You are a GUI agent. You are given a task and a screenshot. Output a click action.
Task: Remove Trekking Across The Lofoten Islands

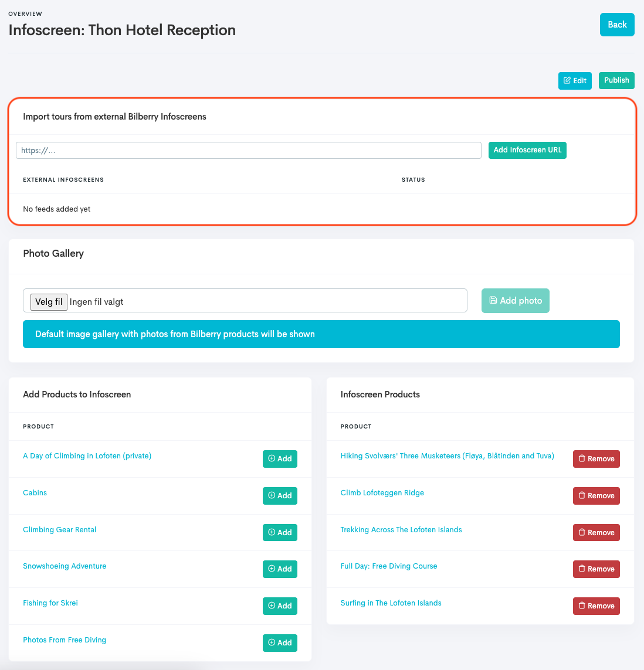click(596, 532)
